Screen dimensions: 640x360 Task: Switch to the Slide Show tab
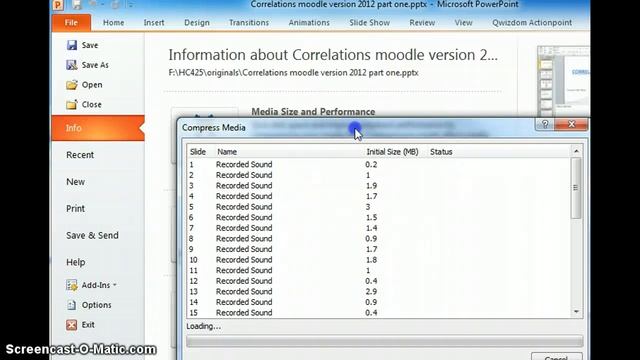[369, 23]
